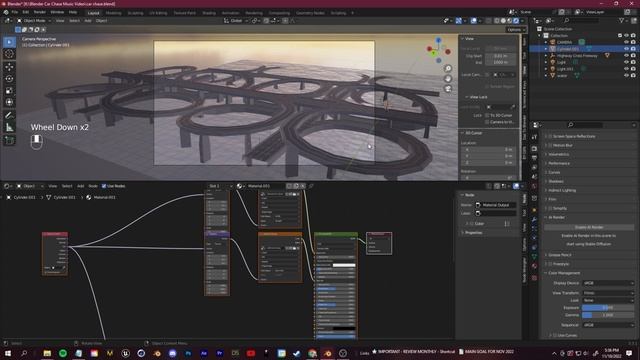
Task: Open the Render properties tab icon
Action: pyautogui.click(x=534, y=149)
